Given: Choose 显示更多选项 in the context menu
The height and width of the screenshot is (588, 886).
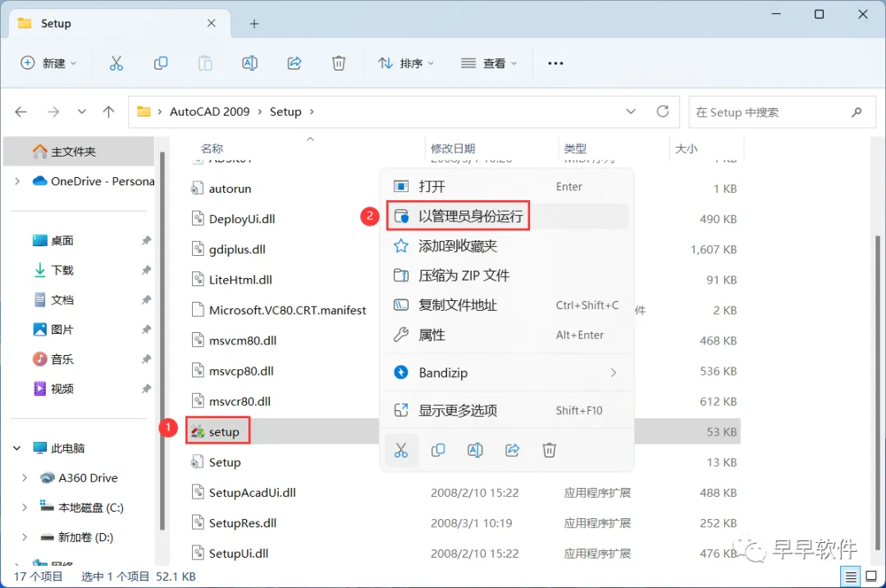Looking at the screenshot, I should [x=507, y=411].
